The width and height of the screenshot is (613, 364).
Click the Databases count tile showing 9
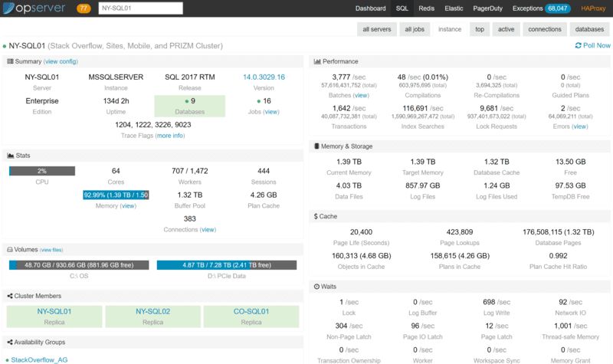[x=189, y=106]
